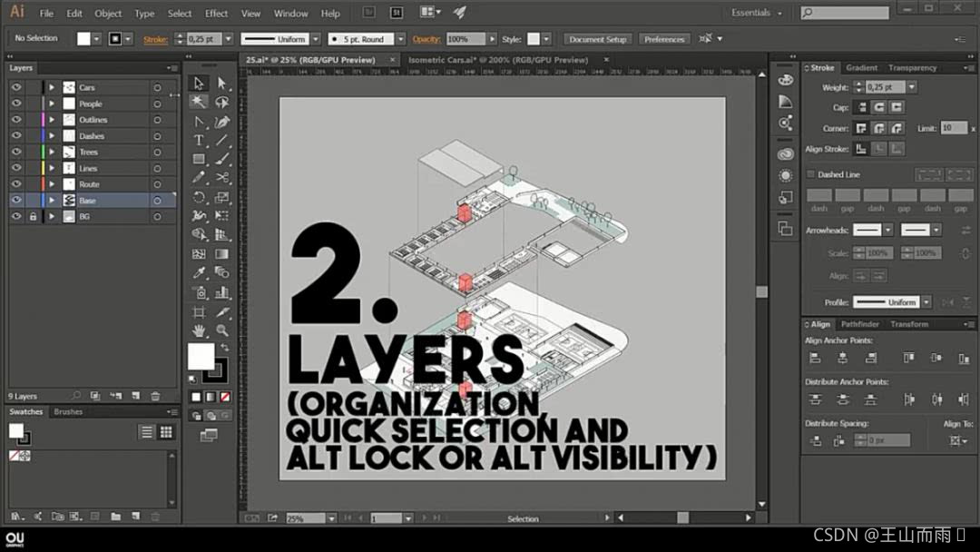Hide the Outlines layer
The height and width of the screenshot is (552, 980).
pyautogui.click(x=16, y=120)
